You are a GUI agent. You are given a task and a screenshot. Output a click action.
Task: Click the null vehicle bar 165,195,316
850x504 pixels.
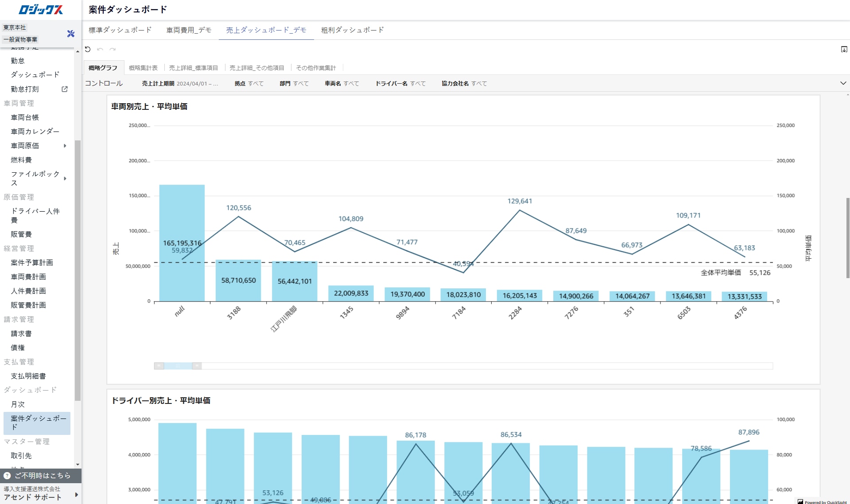(x=182, y=243)
